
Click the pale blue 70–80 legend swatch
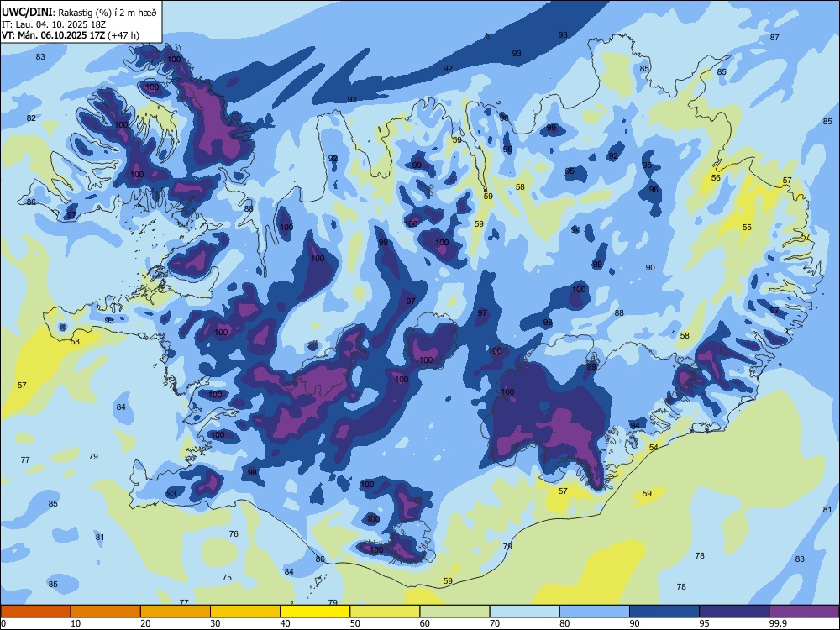coord(524,612)
